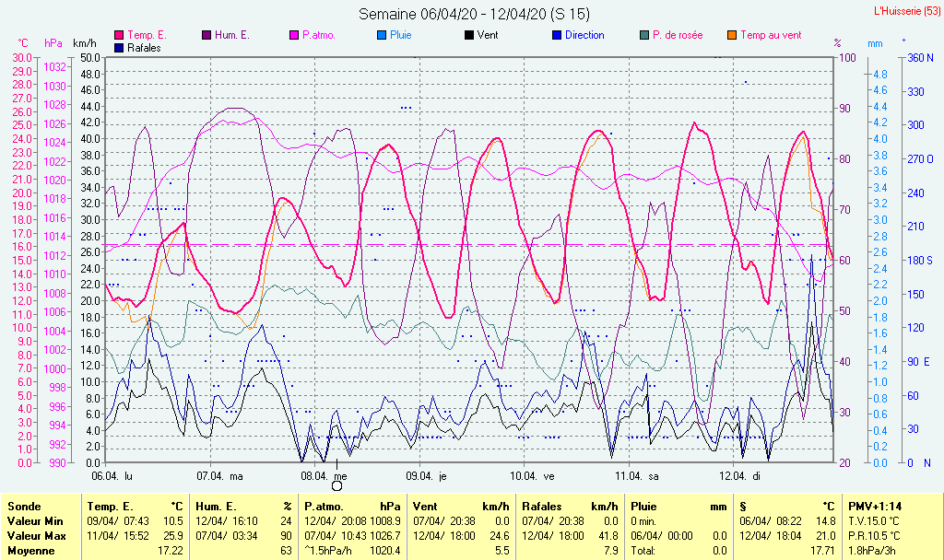
Task: Click the chart title 'Semaine 06/04/20 - 12/04/20 (S 15)'
Action: pyautogui.click(x=474, y=14)
